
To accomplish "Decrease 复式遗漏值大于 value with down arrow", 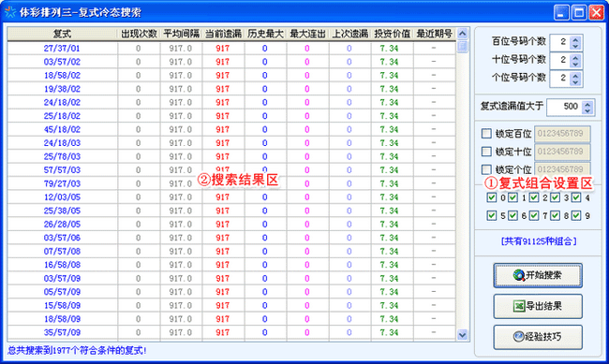I will tap(587, 110).
